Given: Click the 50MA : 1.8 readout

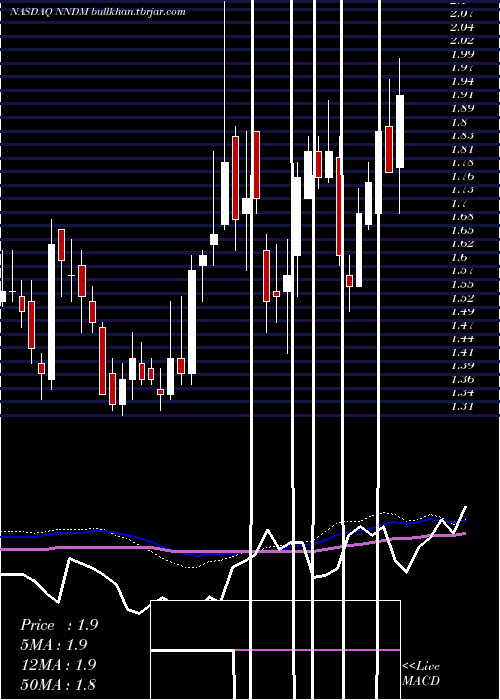Looking at the screenshot, I should [59, 684].
